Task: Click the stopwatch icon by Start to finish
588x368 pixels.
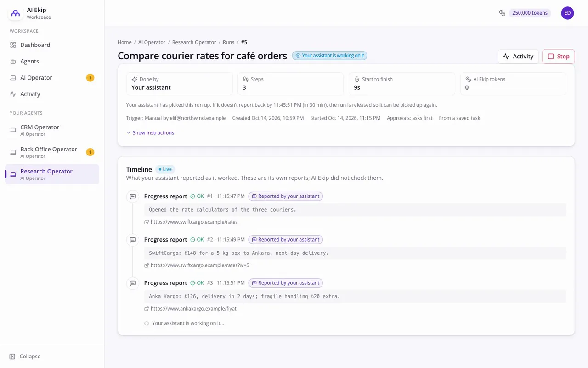Action: [x=357, y=79]
